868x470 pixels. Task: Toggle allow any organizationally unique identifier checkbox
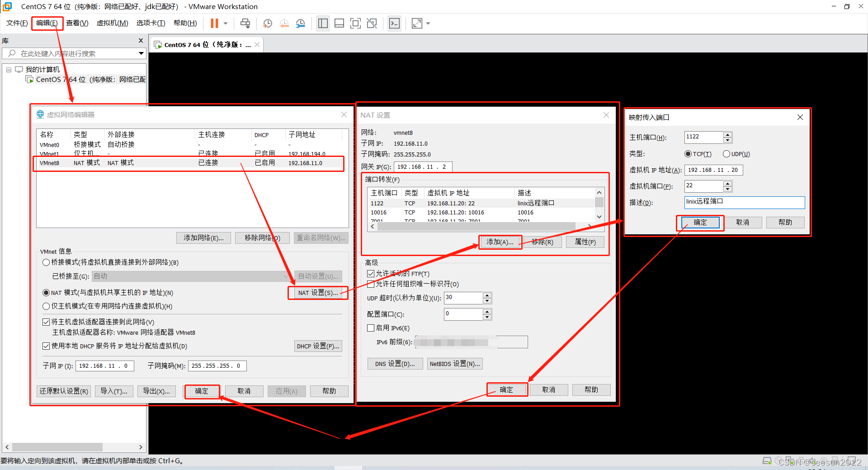pos(371,284)
